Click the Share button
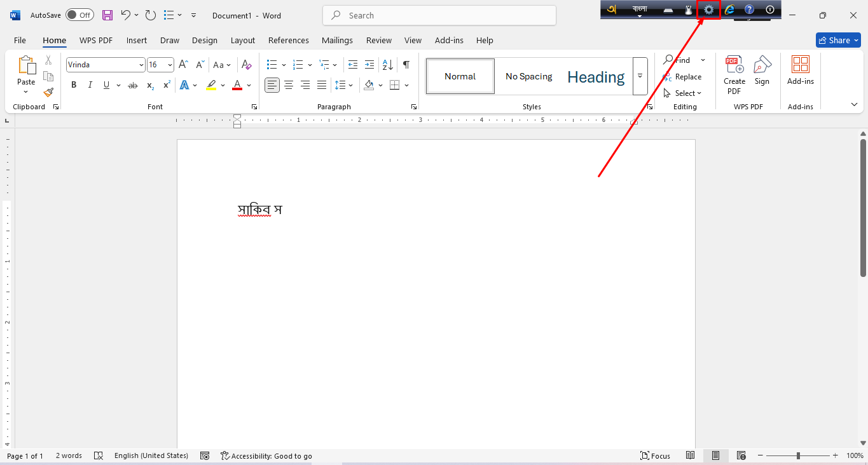Screen dimensions: 868x465 (x=838, y=40)
